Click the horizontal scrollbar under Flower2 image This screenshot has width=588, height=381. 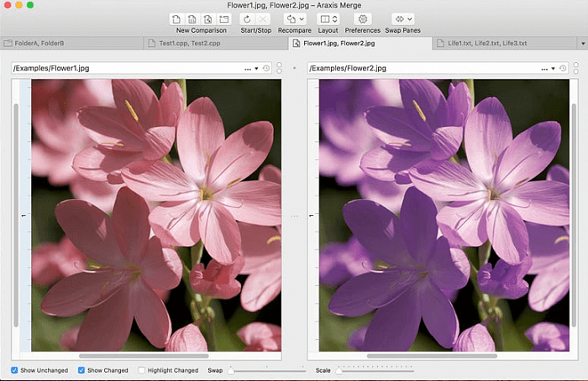click(432, 356)
